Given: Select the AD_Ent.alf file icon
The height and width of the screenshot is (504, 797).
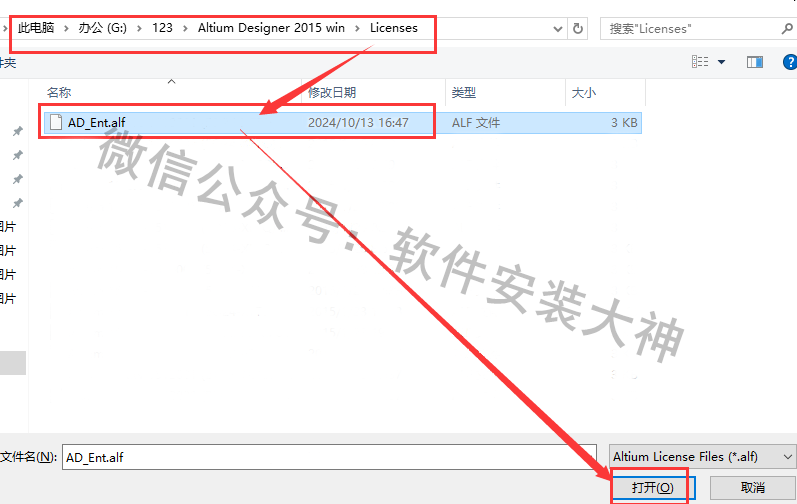Looking at the screenshot, I should 56,122.
